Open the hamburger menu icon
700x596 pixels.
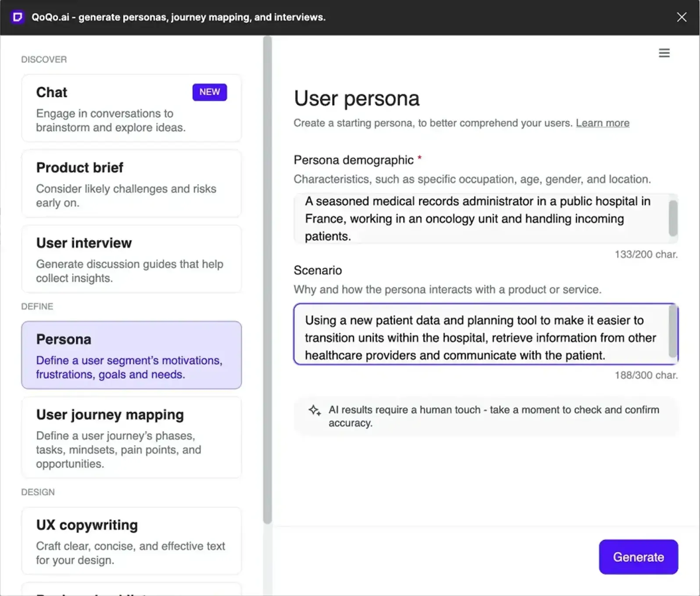(664, 53)
